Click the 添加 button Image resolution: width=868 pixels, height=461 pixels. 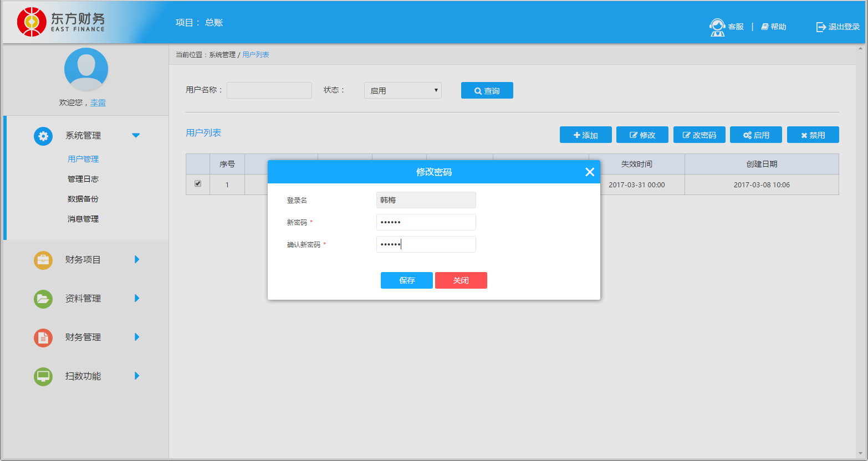click(586, 135)
